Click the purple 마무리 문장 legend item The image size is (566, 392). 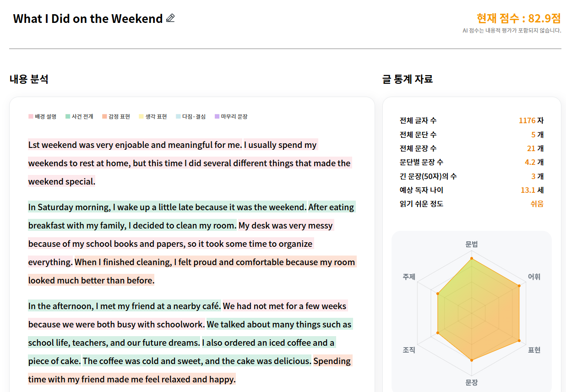pyautogui.click(x=231, y=117)
